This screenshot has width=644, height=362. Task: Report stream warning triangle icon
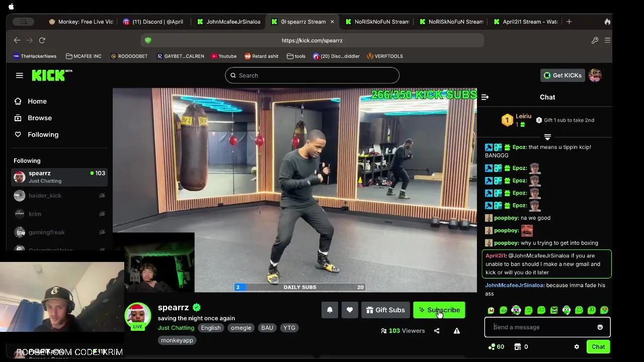tap(457, 331)
